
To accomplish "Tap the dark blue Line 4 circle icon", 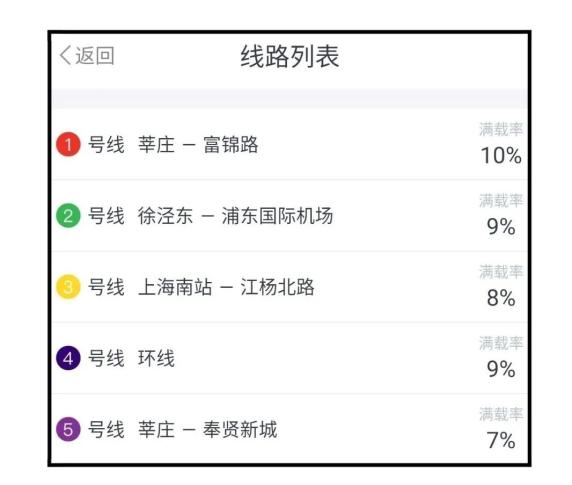I will tap(68, 358).
